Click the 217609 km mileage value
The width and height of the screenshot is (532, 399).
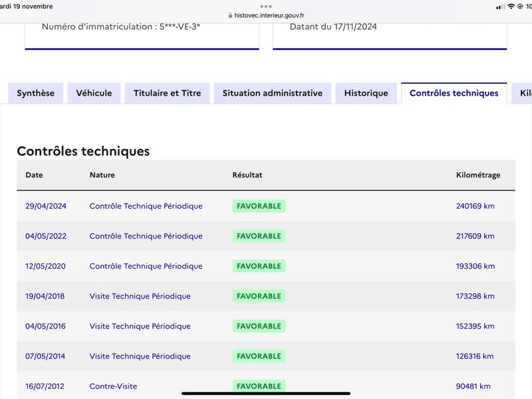475,236
